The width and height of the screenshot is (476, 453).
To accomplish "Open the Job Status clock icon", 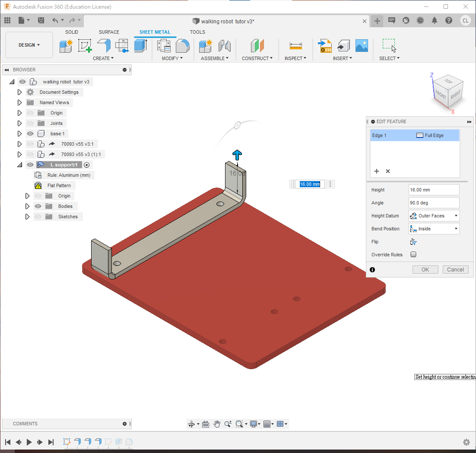I will click(x=420, y=20).
